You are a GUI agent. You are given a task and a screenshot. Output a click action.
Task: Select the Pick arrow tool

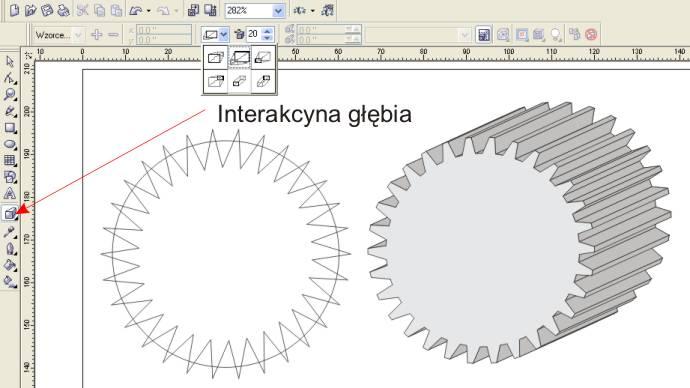(x=10, y=62)
